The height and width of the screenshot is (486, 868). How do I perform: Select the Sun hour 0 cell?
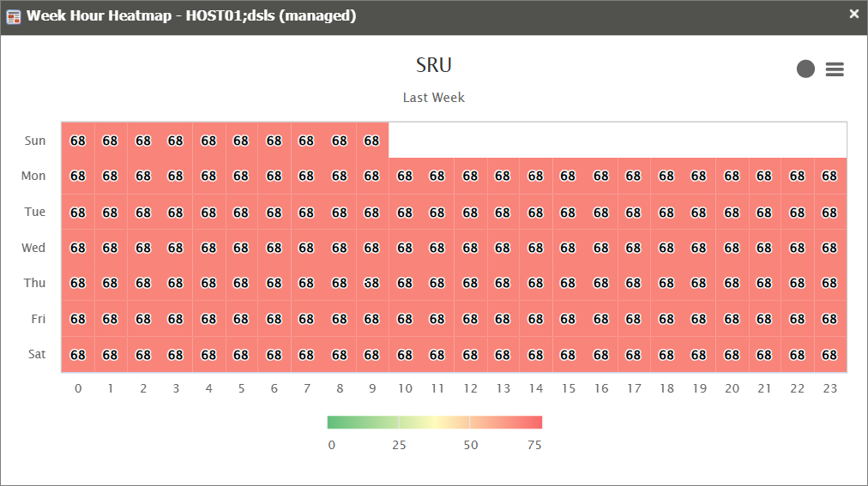coord(78,141)
